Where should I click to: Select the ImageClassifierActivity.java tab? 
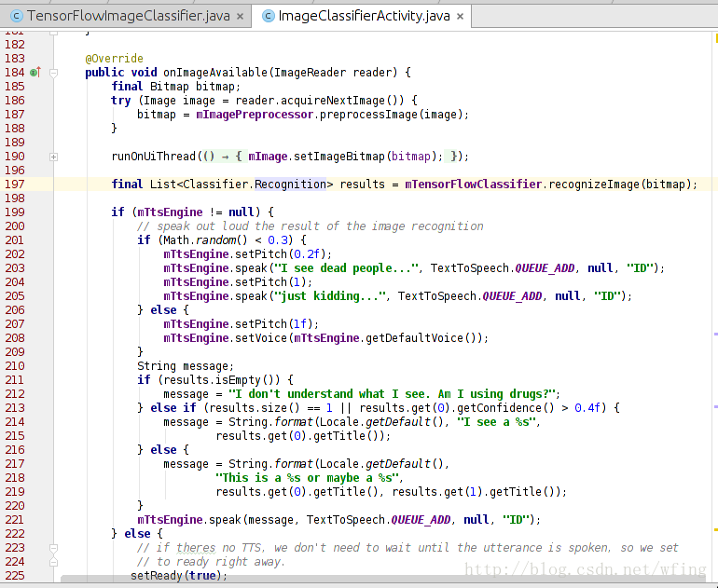pos(361,17)
